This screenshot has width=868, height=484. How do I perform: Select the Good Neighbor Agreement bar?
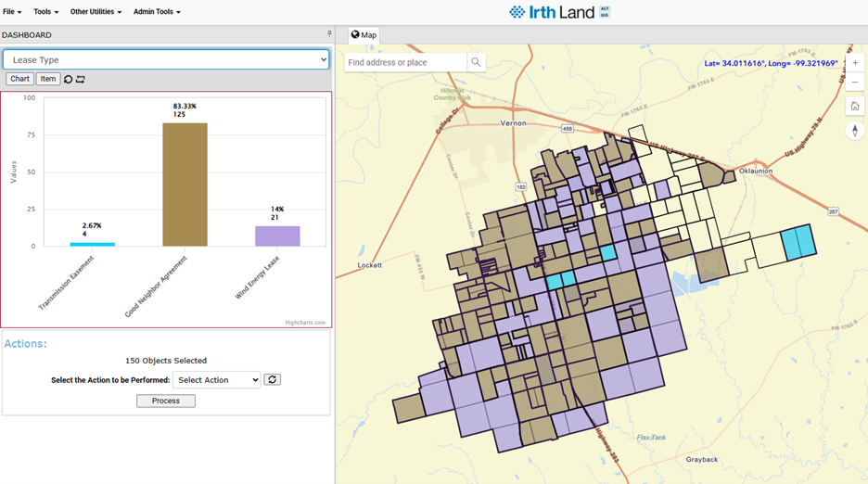(x=185, y=185)
